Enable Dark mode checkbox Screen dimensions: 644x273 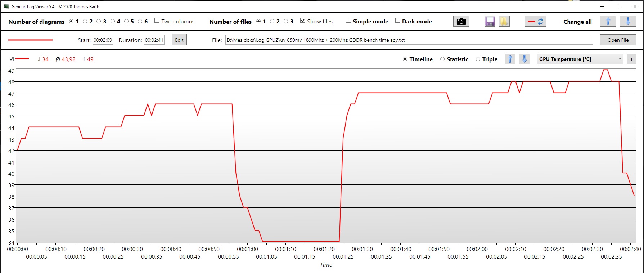398,21
